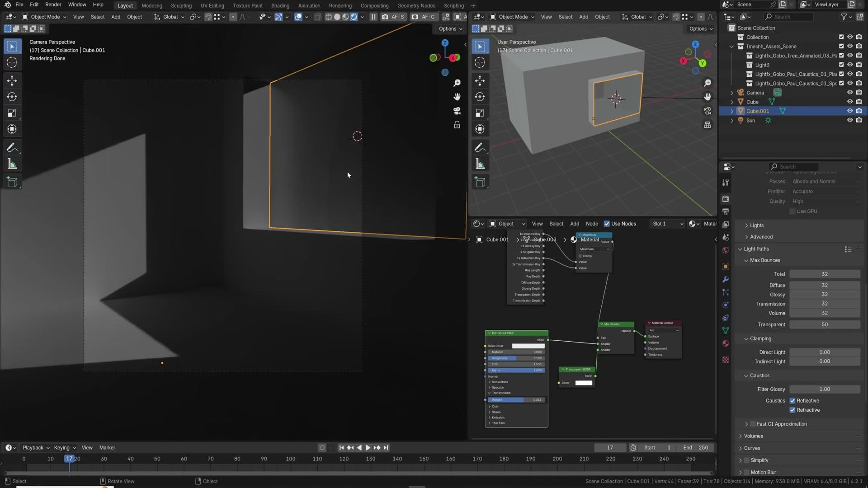Open the Render menu

53,5
